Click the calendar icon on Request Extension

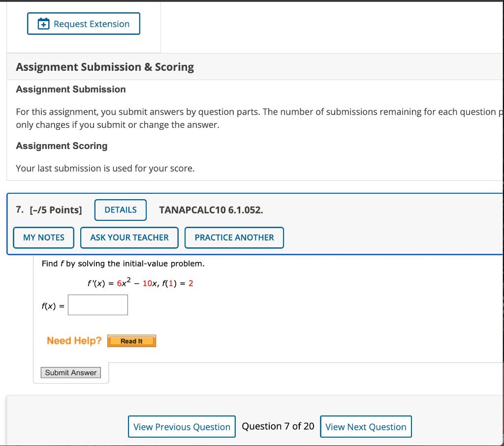tap(42, 23)
